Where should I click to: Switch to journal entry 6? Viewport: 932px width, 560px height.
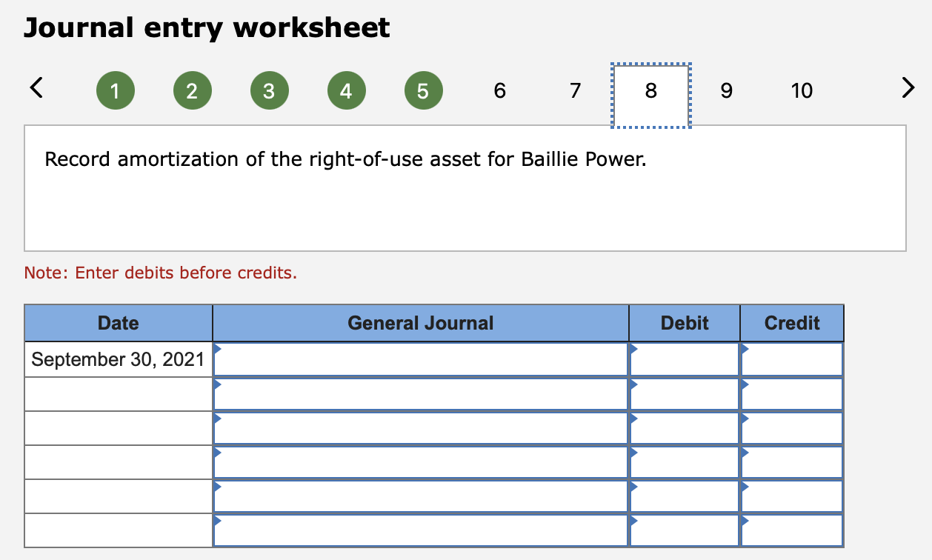499,91
